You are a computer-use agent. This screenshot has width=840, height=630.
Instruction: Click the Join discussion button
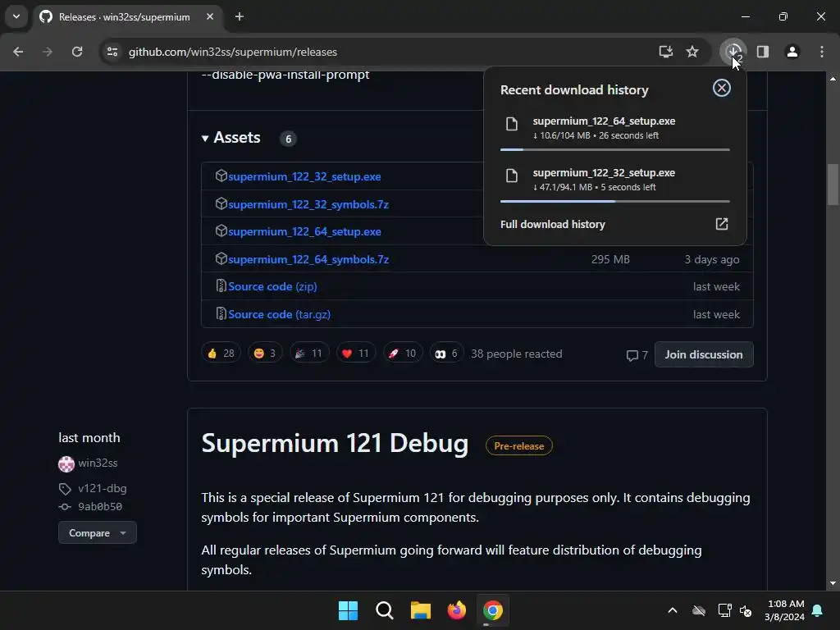(703, 354)
